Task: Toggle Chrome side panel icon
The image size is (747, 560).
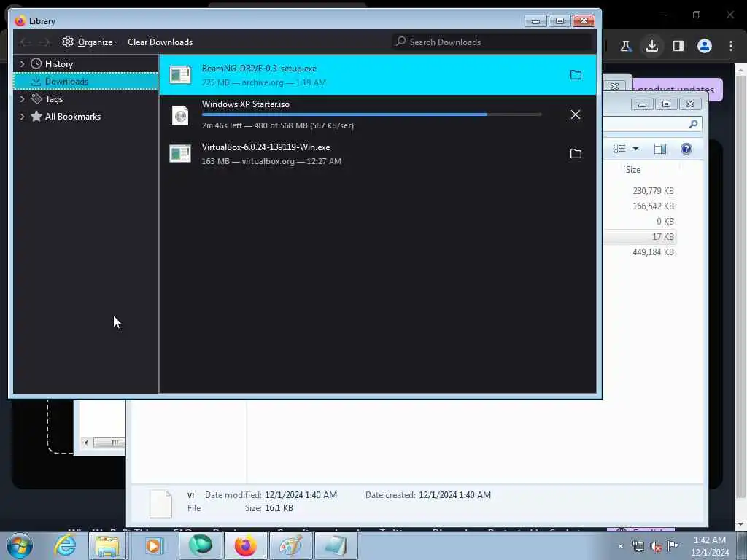Action: coord(678,46)
